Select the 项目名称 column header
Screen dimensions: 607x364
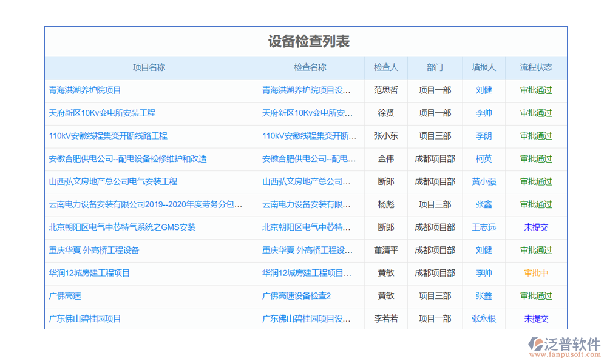tap(149, 67)
